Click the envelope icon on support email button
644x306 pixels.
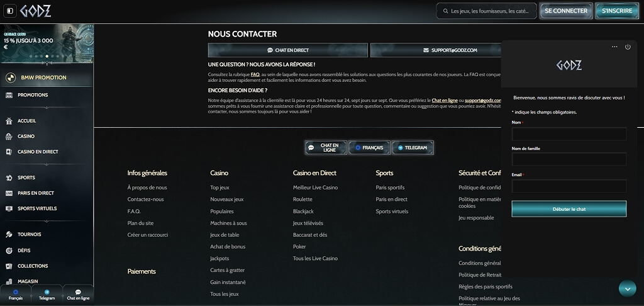tap(426, 50)
